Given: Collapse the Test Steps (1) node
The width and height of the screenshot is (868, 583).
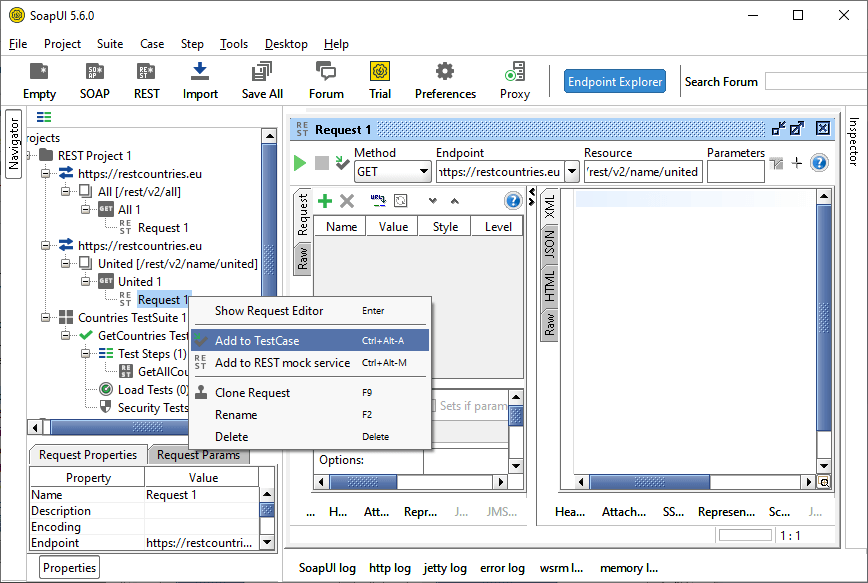Looking at the screenshot, I should click(85, 353).
